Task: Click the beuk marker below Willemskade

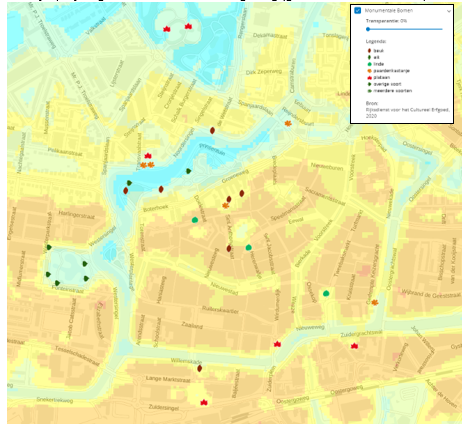Action: 200,368
